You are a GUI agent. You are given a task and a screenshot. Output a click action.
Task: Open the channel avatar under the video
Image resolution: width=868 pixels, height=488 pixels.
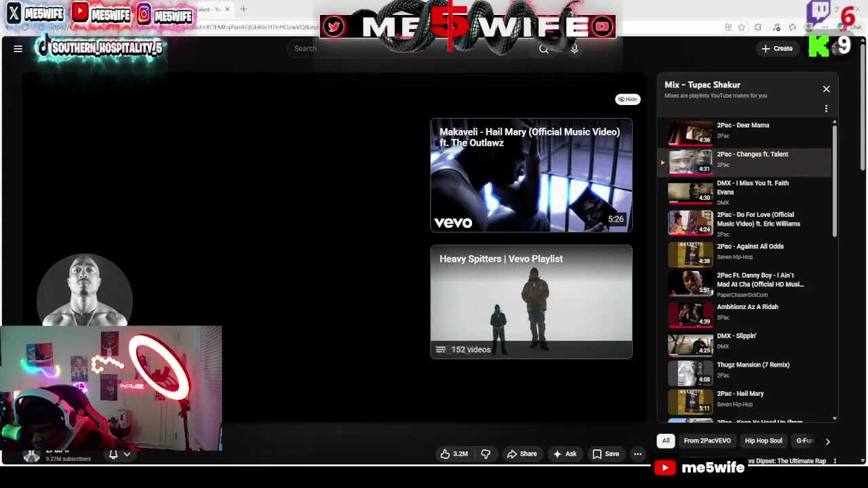[x=31, y=455]
